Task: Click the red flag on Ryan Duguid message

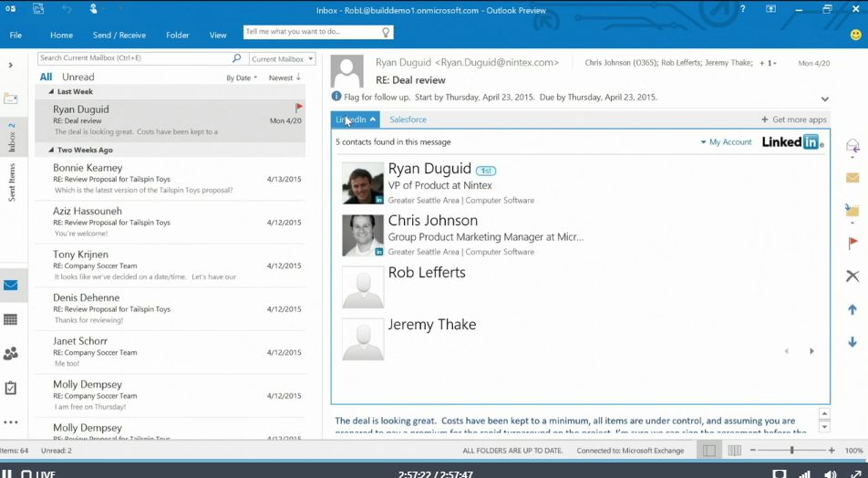Action: 298,107
